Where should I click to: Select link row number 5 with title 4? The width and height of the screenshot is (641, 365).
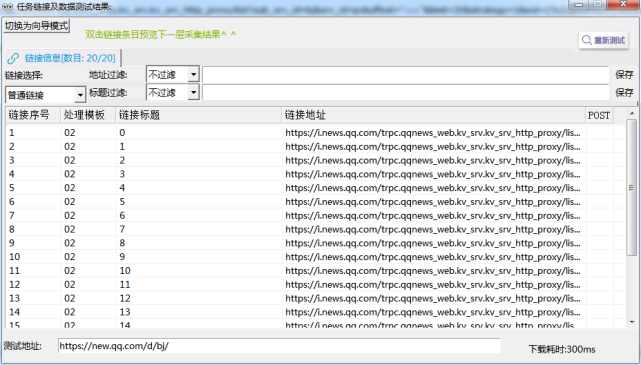point(309,188)
